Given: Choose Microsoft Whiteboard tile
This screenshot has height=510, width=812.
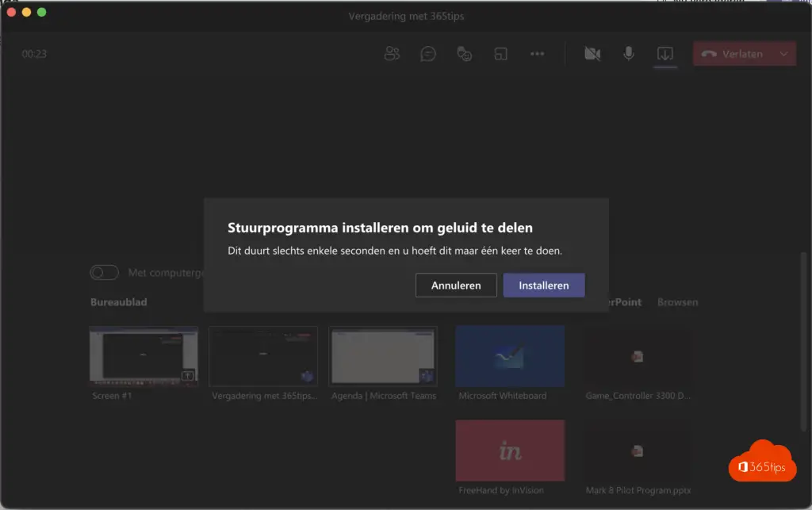Looking at the screenshot, I should pyautogui.click(x=510, y=356).
